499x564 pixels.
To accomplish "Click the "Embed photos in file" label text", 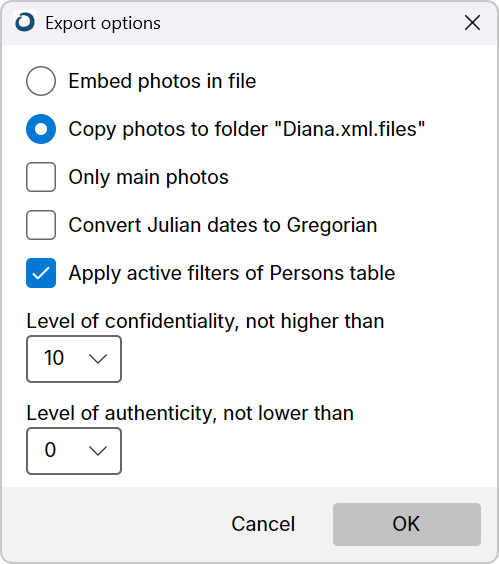I will pos(162,81).
